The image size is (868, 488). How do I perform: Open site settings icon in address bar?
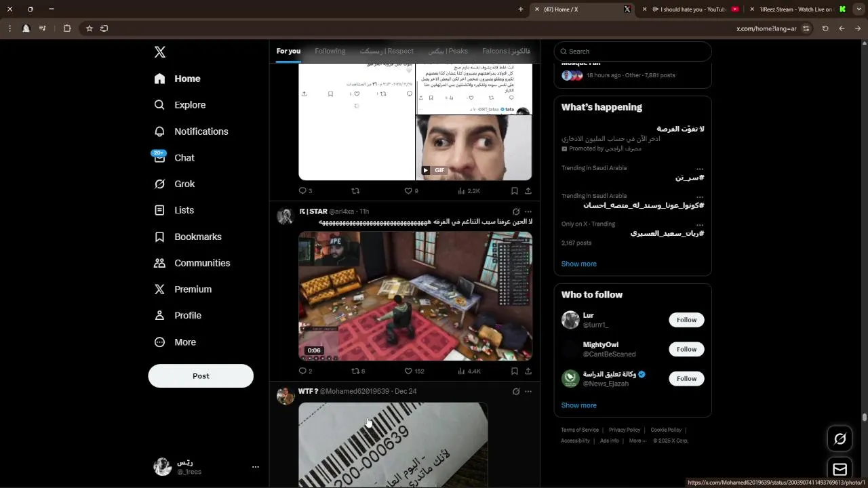tap(806, 28)
